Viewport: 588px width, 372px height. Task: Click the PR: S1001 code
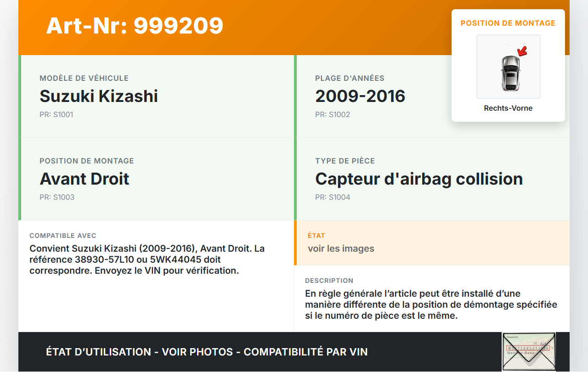point(57,114)
